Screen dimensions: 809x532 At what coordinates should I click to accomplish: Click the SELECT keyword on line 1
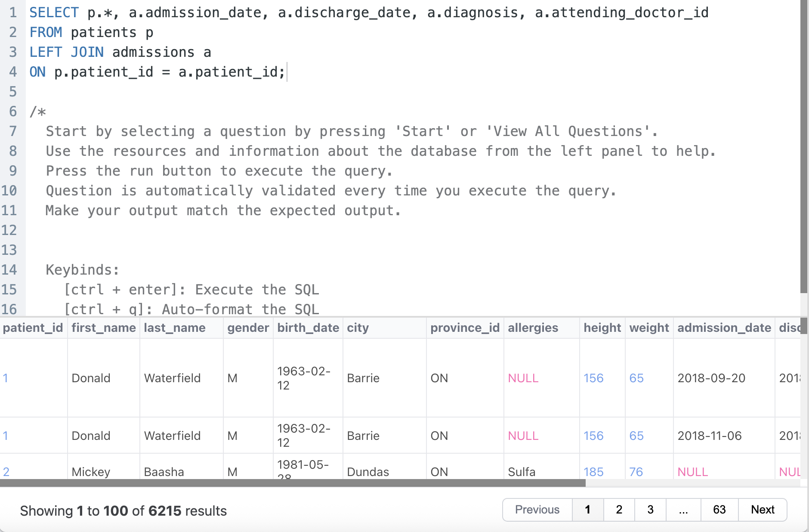(x=54, y=12)
